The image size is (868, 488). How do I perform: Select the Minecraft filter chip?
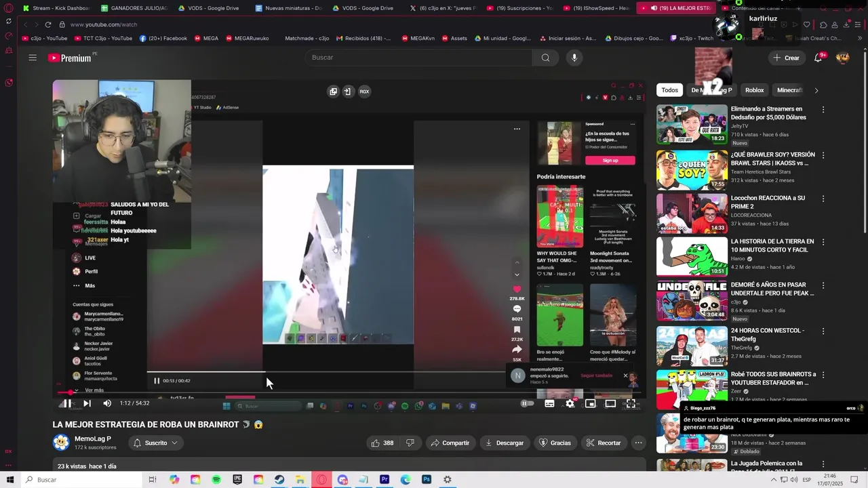[x=789, y=90]
